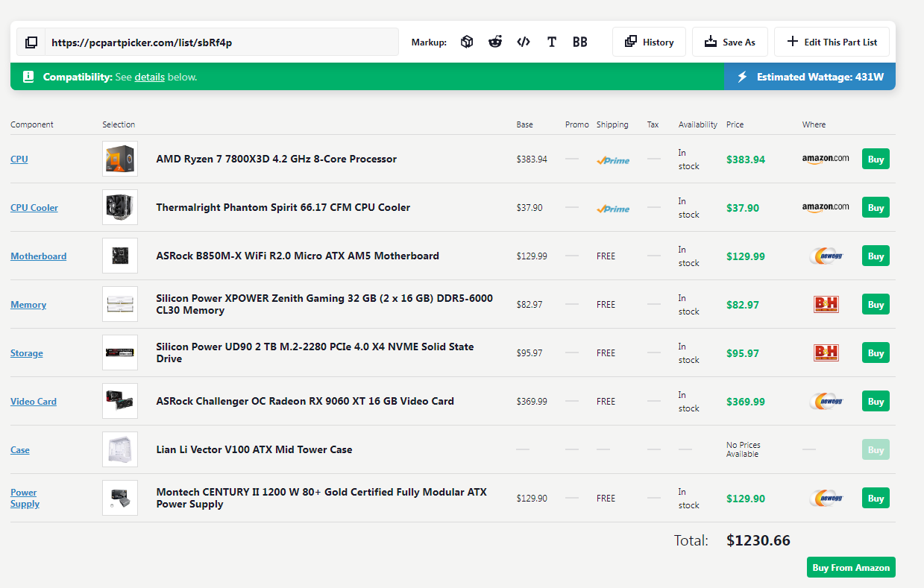Image resolution: width=924 pixels, height=588 pixels.
Task: Select PCPartPicker markup icon
Action: point(467,42)
